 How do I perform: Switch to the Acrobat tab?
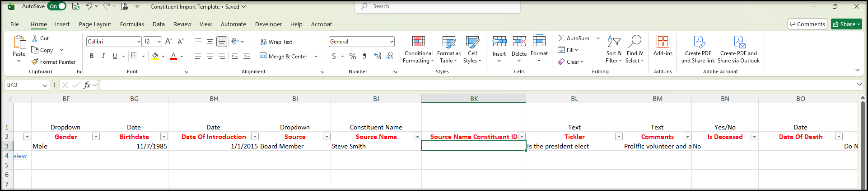(x=322, y=24)
